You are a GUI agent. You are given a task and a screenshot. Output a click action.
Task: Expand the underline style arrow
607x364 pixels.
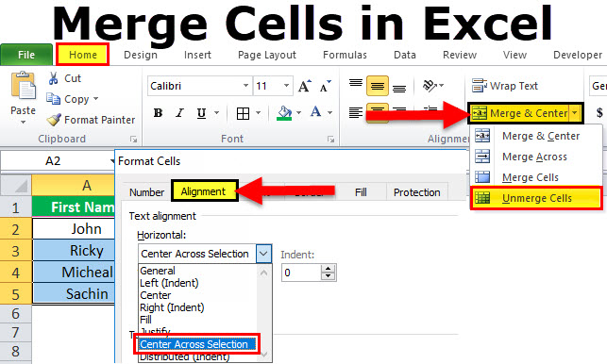217,113
